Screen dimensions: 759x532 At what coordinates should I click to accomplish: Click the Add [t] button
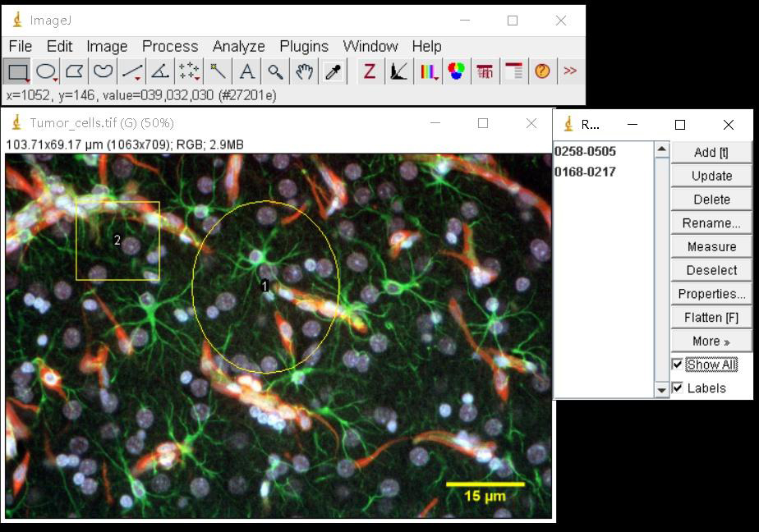coord(711,152)
